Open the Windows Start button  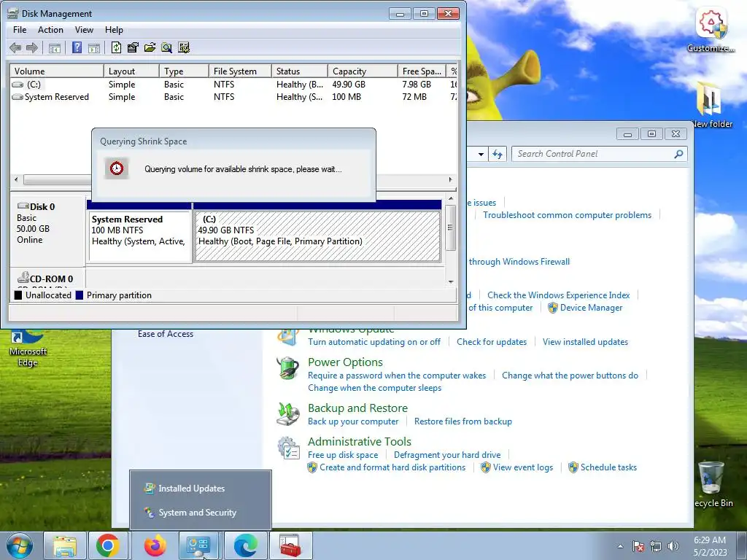[19, 545]
